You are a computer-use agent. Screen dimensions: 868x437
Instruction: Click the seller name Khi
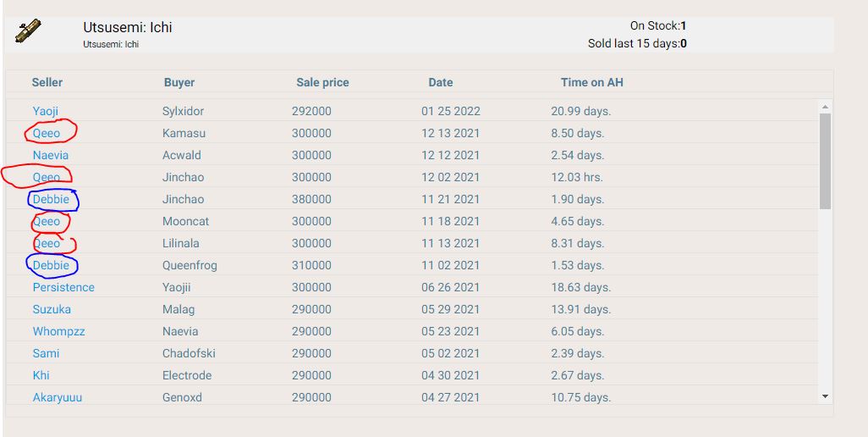pos(41,375)
